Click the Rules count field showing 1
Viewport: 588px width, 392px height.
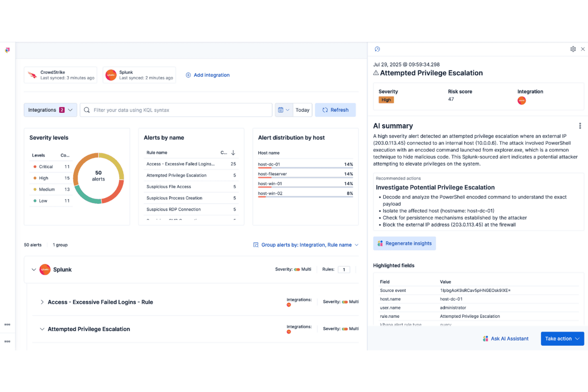pos(344,270)
